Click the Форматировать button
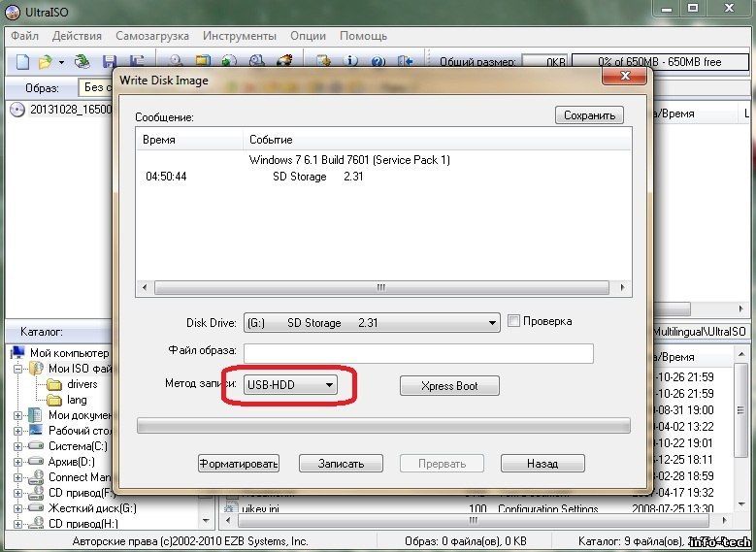Image resolution: width=756 pixels, height=552 pixels. (239, 464)
